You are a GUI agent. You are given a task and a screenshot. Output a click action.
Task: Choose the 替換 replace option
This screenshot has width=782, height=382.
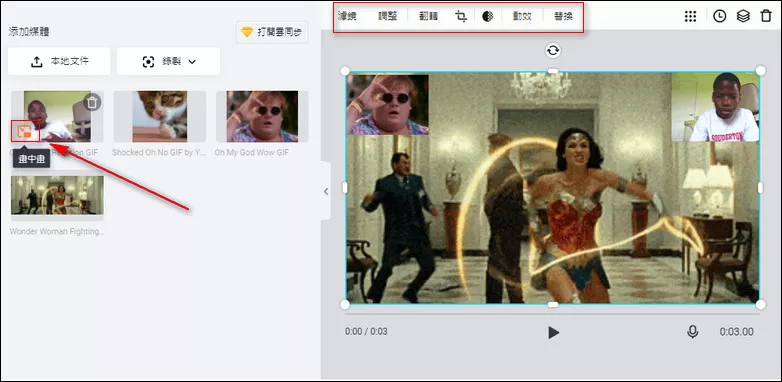point(563,16)
